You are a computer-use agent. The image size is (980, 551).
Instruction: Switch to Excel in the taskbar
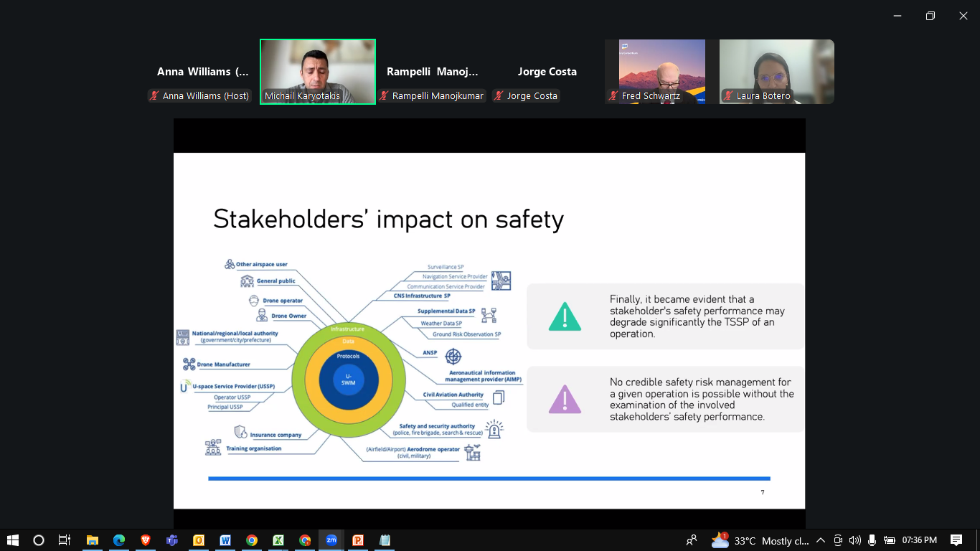point(278,540)
